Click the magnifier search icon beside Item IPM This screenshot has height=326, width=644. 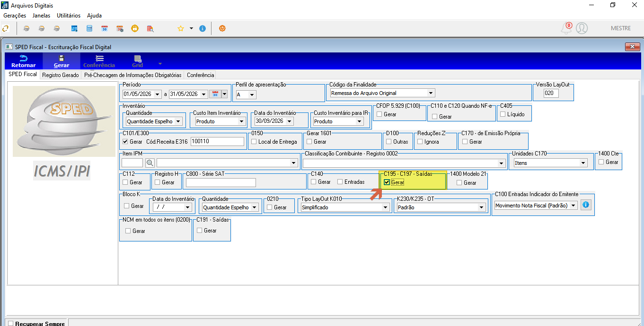(x=150, y=163)
